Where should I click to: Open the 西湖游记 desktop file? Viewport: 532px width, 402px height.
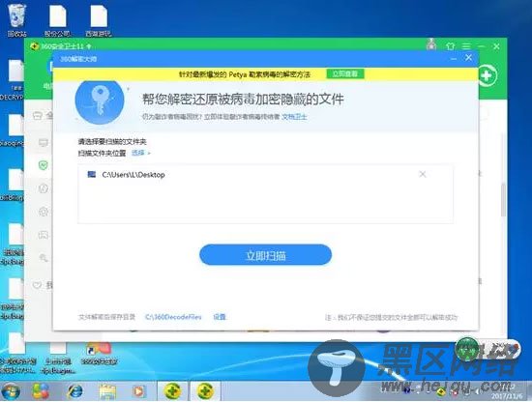click(99, 19)
